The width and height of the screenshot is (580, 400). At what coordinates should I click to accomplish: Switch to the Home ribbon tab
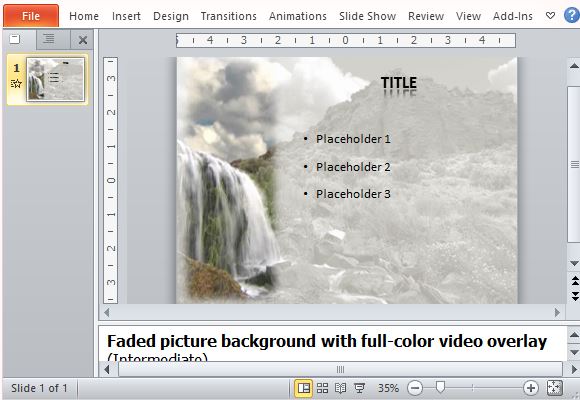84,16
